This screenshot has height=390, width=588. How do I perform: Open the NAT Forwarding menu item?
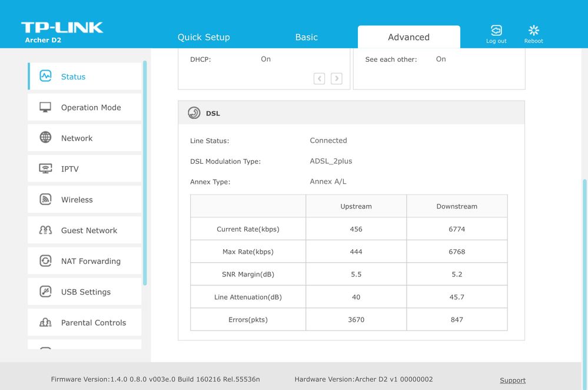coord(85,261)
